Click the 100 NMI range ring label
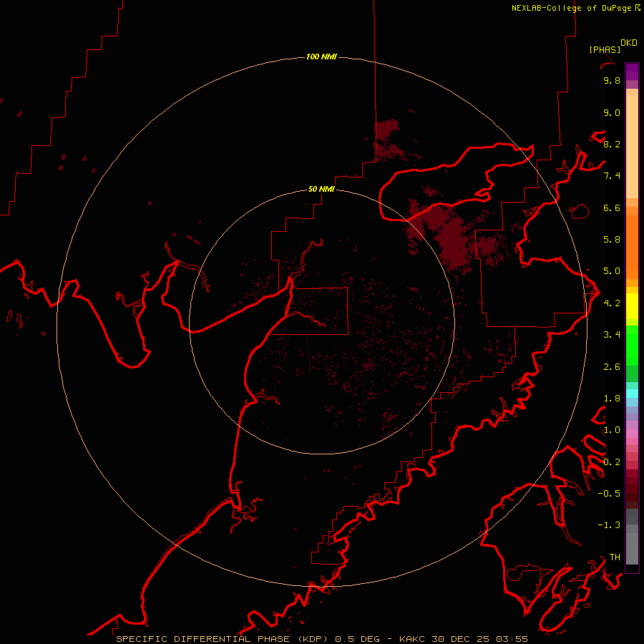Screen dimensions: 644x644 tap(321, 57)
